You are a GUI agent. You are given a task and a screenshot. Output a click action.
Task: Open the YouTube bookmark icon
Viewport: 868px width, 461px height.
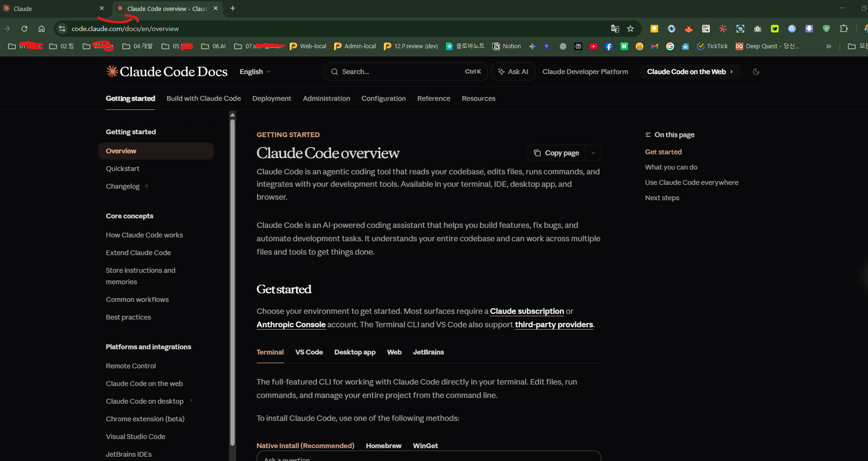tap(594, 46)
